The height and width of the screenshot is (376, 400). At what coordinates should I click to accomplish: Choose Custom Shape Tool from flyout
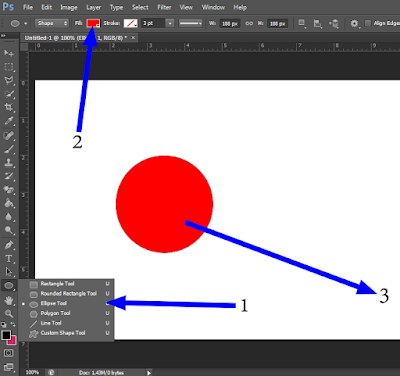[66, 333]
